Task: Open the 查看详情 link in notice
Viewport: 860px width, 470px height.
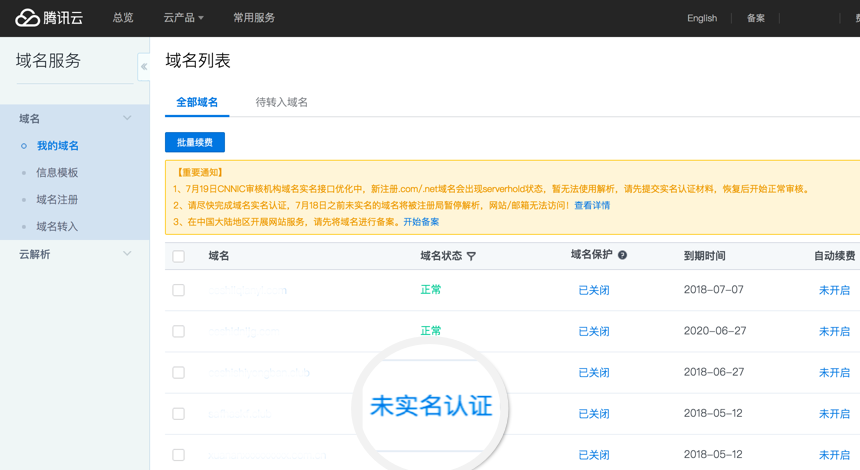Action: 592,205
